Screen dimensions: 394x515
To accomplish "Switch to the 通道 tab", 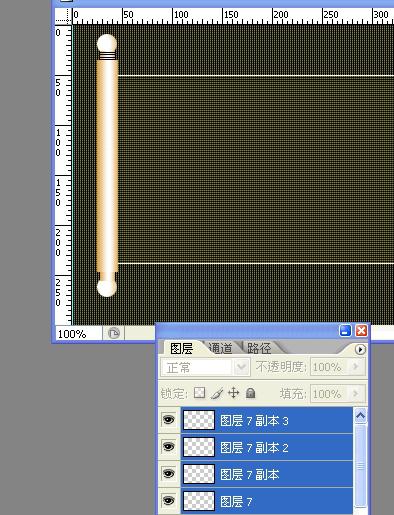I will click(x=220, y=348).
